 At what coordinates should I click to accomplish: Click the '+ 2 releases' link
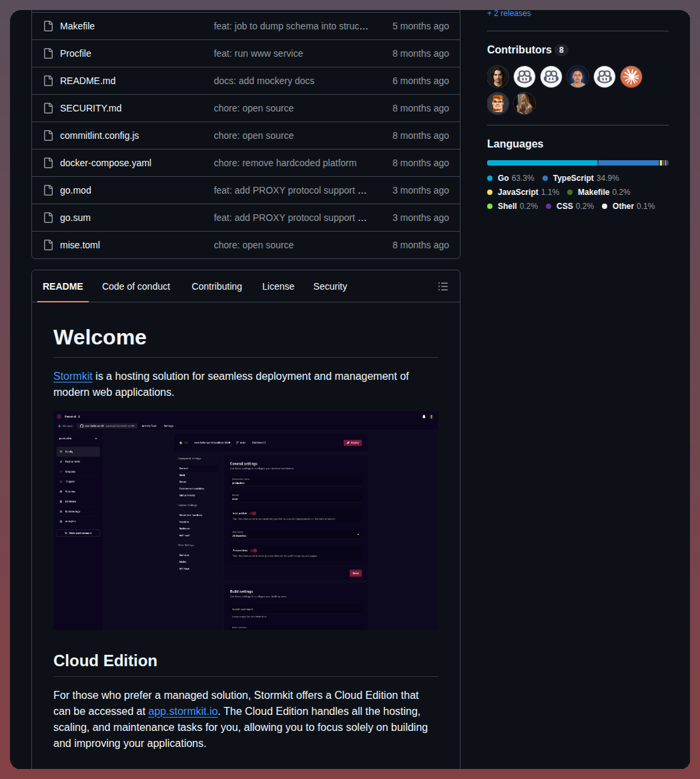click(508, 13)
